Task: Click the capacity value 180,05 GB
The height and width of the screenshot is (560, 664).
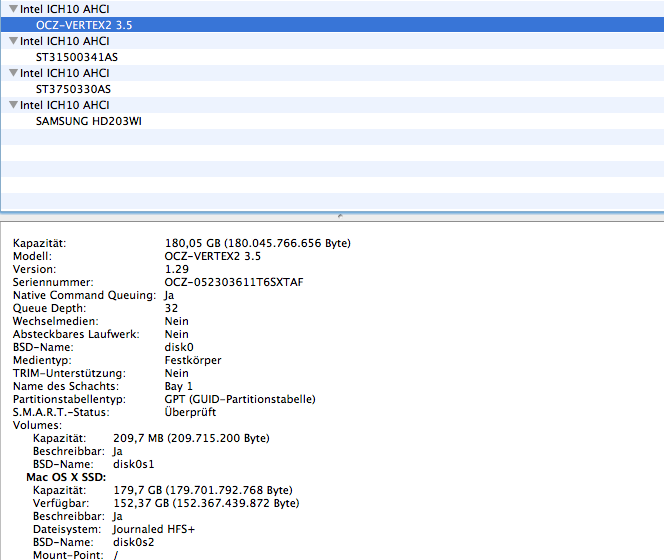Action: pos(257,243)
